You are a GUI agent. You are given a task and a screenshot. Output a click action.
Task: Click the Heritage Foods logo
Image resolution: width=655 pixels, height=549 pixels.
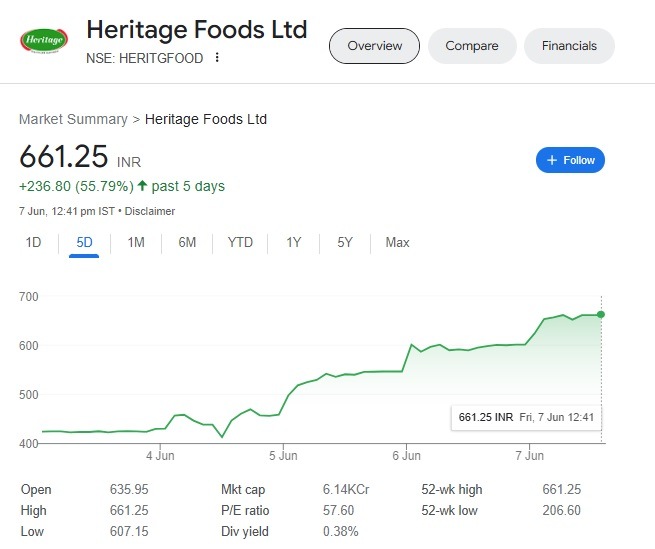[44, 41]
